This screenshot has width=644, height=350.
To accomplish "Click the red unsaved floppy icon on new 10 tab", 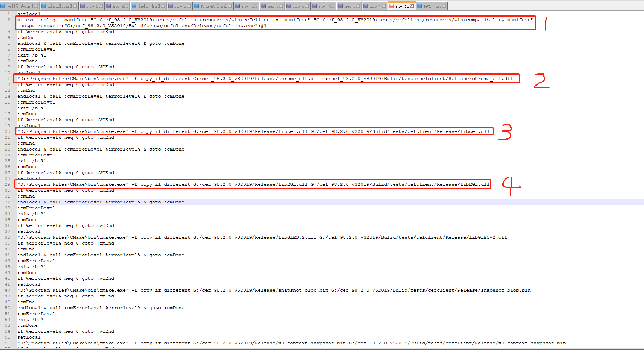I will (x=392, y=6).
